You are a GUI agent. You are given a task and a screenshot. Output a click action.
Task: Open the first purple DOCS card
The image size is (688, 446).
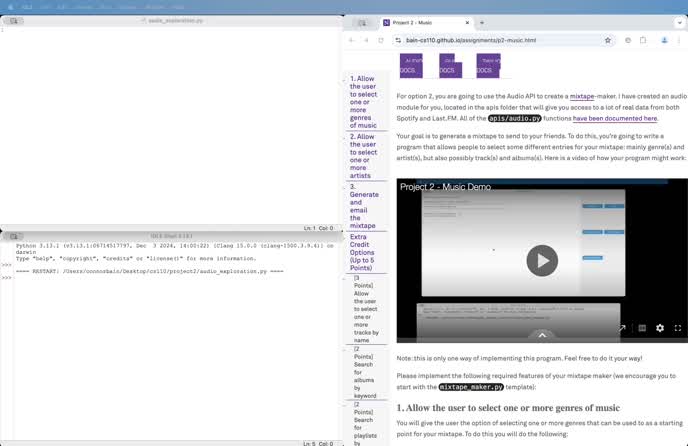411,65
